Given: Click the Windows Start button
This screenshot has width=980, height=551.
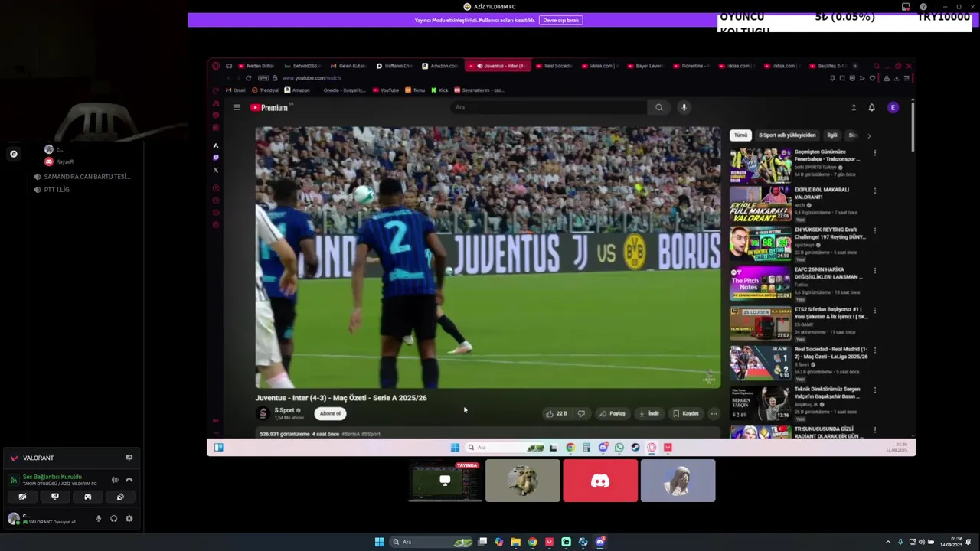Looking at the screenshot, I should (x=379, y=542).
